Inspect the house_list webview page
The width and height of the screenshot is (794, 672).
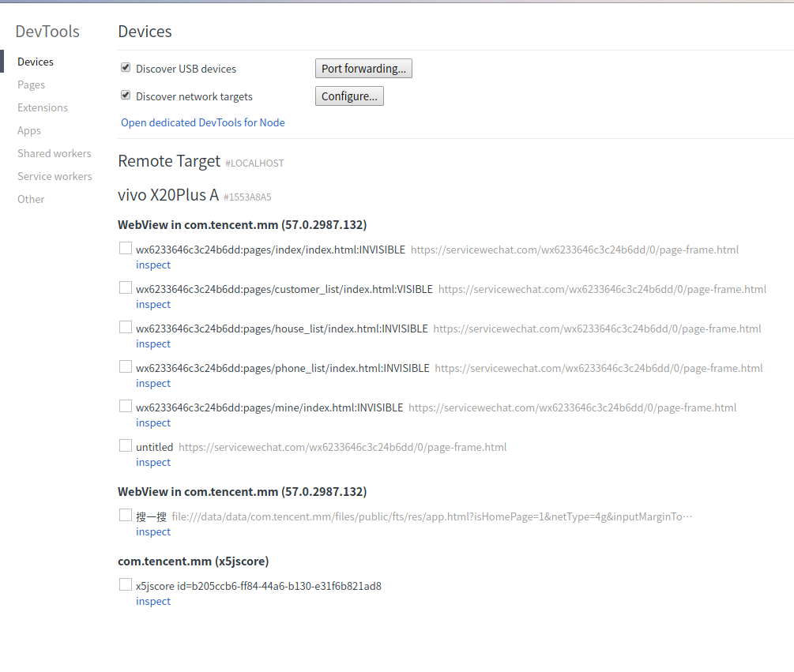(x=153, y=344)
